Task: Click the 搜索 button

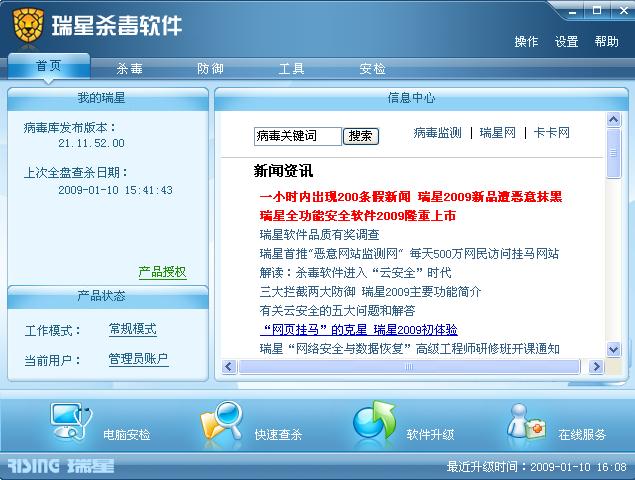Action: (x=361, y=136)
